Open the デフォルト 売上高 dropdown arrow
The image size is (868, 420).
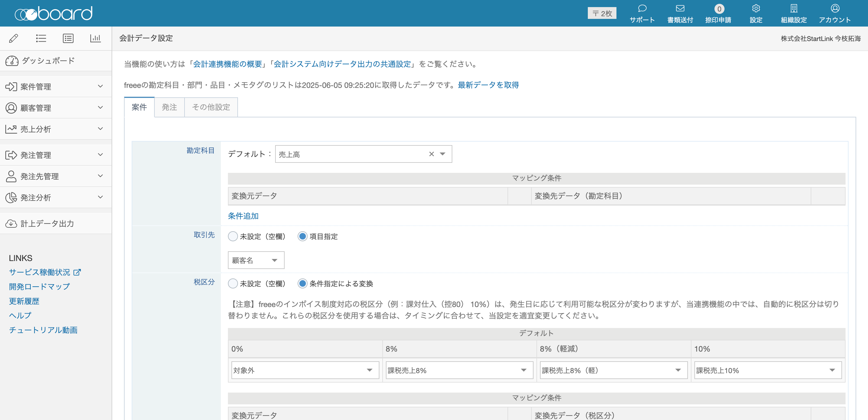click(443, 154)
